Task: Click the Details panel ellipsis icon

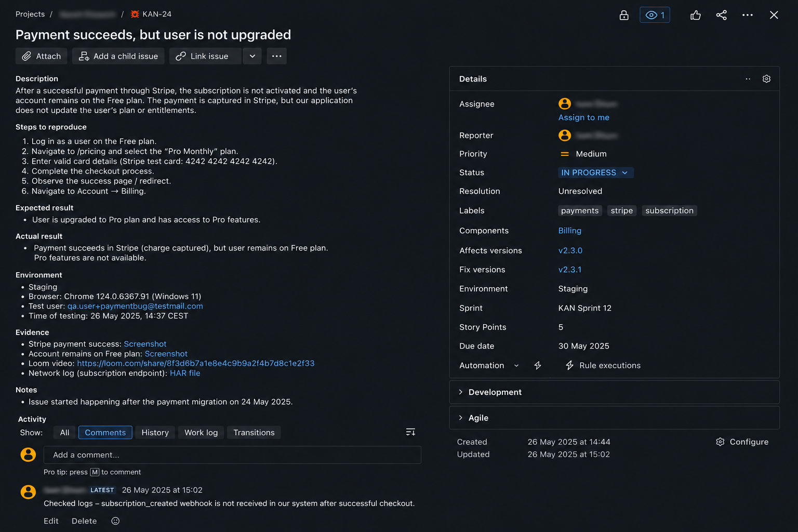Action: coord(748,79)
